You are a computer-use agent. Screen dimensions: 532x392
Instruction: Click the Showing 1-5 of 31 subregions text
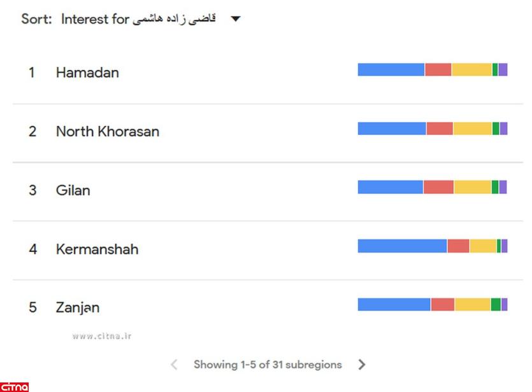(268, 365)
